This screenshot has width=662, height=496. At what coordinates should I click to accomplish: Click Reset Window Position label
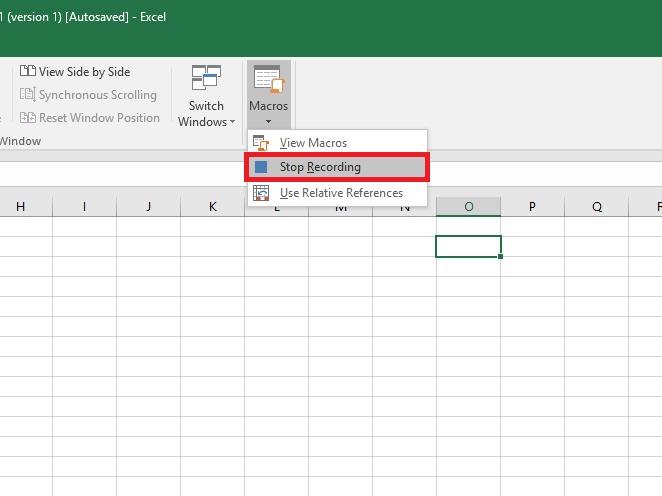click(99, 118)
